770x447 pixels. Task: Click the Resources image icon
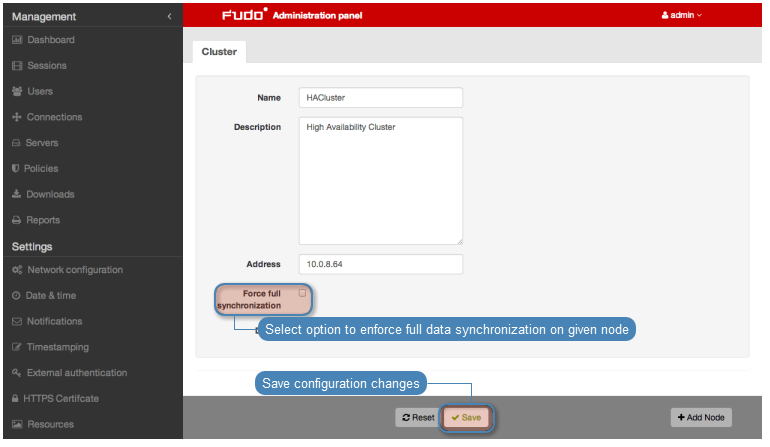(17, 424)
